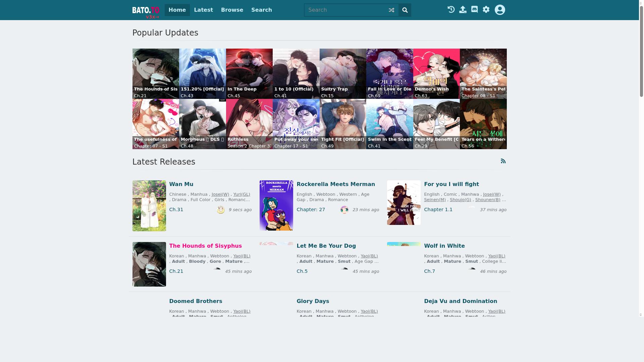Select the Home navigation tab
The height and width of the screenshot is (362, 644).
click(177, 10)
